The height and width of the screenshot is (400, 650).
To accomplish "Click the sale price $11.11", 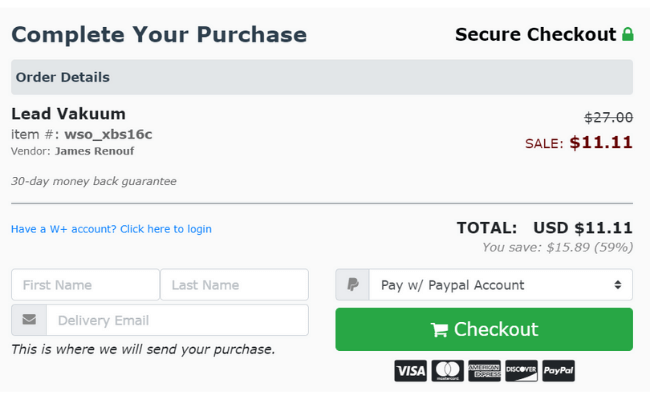I will tap(601, 143).
